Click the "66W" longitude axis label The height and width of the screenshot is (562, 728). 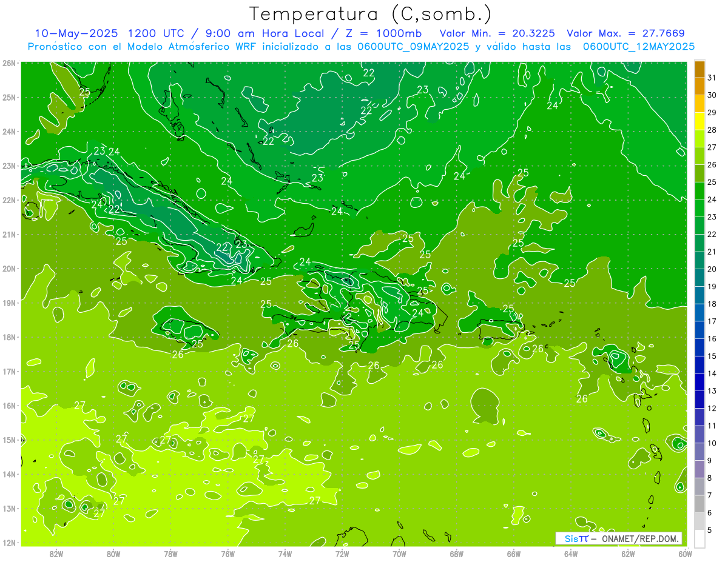[514, 553]
